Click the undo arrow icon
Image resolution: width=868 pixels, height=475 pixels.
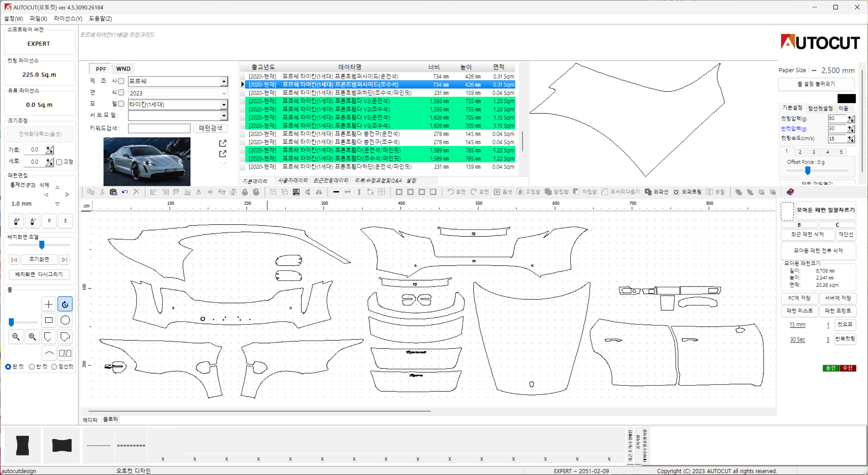coord(125,192)
